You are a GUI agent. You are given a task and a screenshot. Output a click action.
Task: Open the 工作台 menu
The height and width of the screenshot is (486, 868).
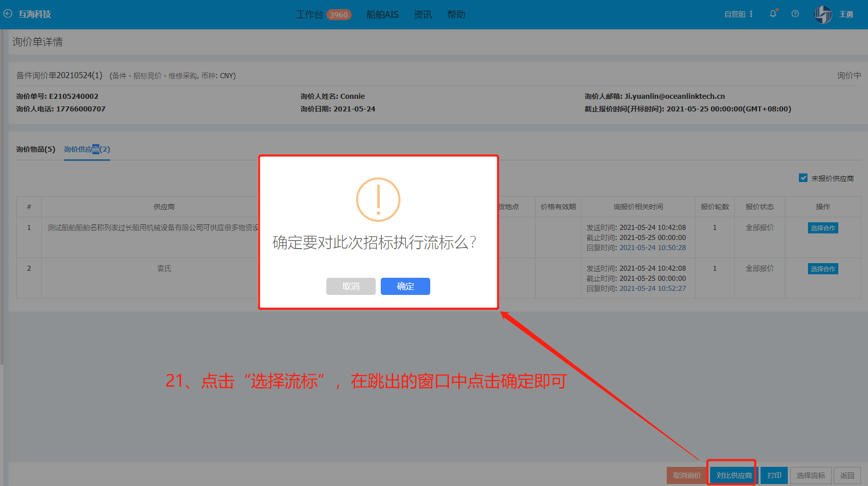(x=309, y=15)
